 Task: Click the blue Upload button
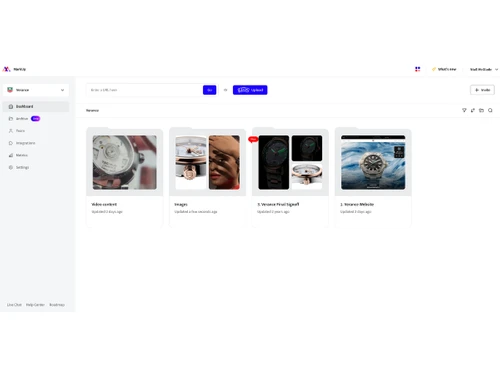(250, 90)
